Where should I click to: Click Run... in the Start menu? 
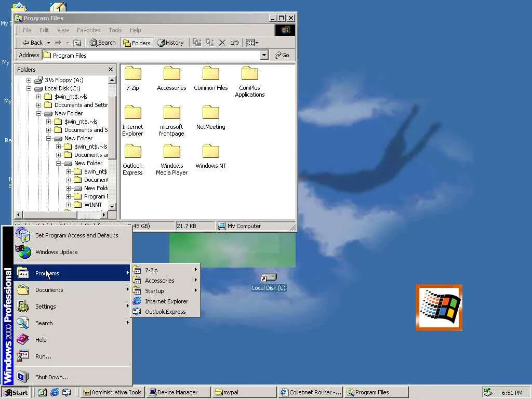[x=73, y=356]
